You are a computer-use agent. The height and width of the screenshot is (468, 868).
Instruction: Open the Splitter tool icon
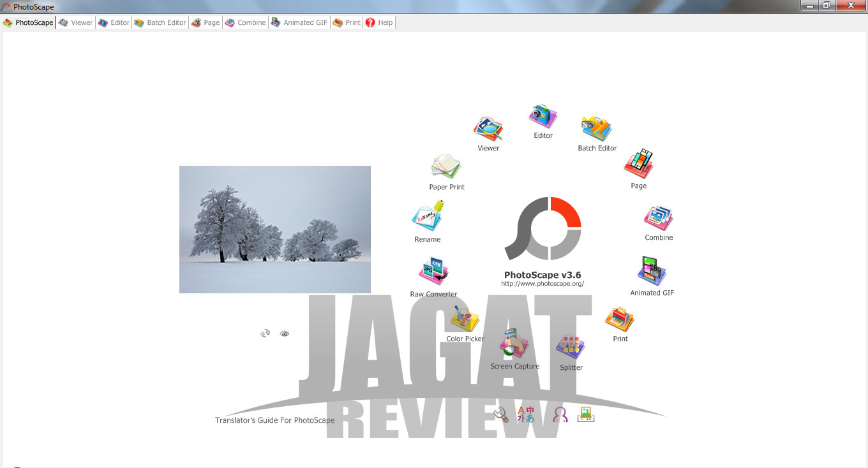[x=571, y=348]
